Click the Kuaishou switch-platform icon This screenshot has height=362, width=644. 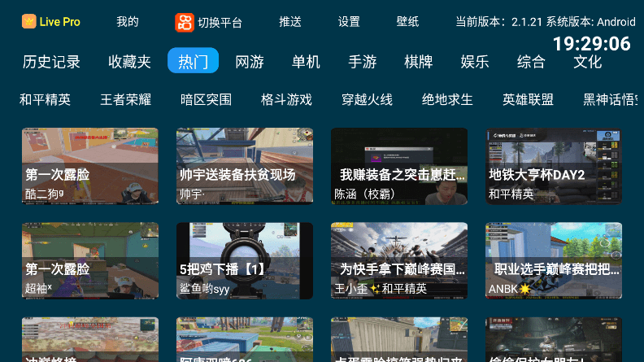coord(185,22)
